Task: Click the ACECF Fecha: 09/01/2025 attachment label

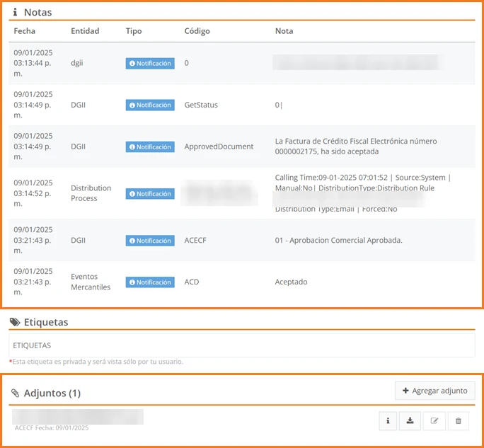Action: pyautogui.click(x=52, y=427)
